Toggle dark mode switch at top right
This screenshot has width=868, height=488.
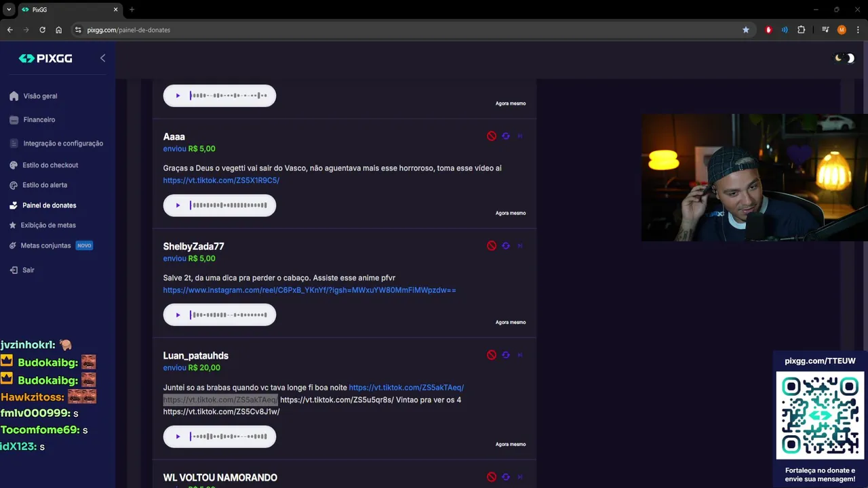(x=844, y=58)
